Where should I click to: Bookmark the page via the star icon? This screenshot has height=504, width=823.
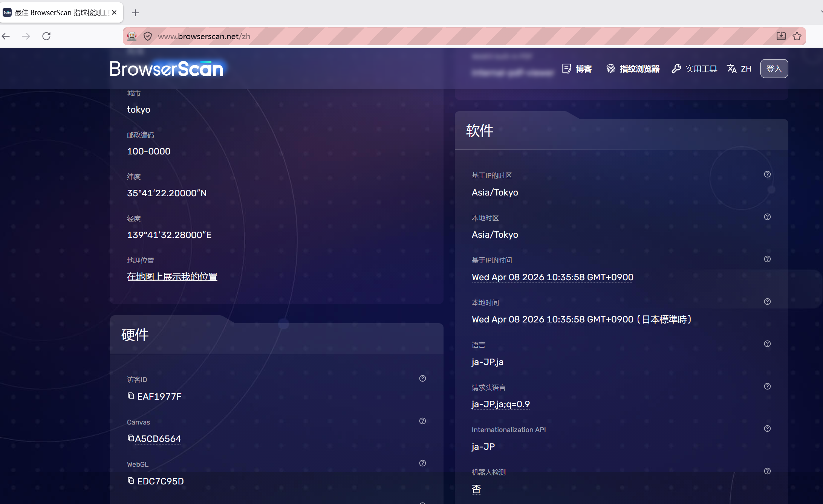(x=798, y=36)
